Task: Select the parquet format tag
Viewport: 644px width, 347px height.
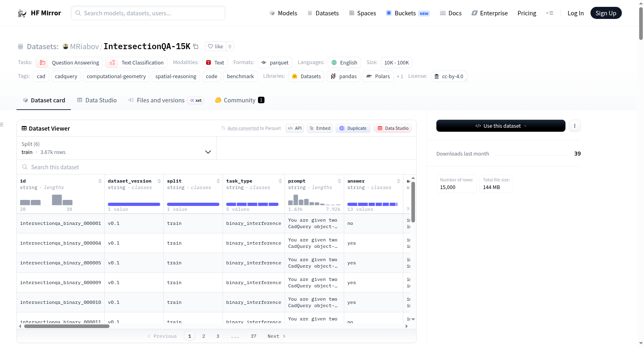Action: [x=275, y=62]
